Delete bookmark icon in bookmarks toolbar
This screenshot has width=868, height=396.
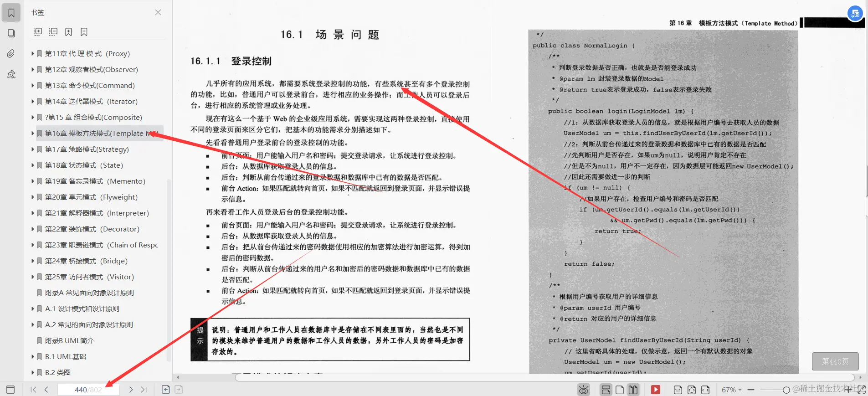[x=84, y=32]
